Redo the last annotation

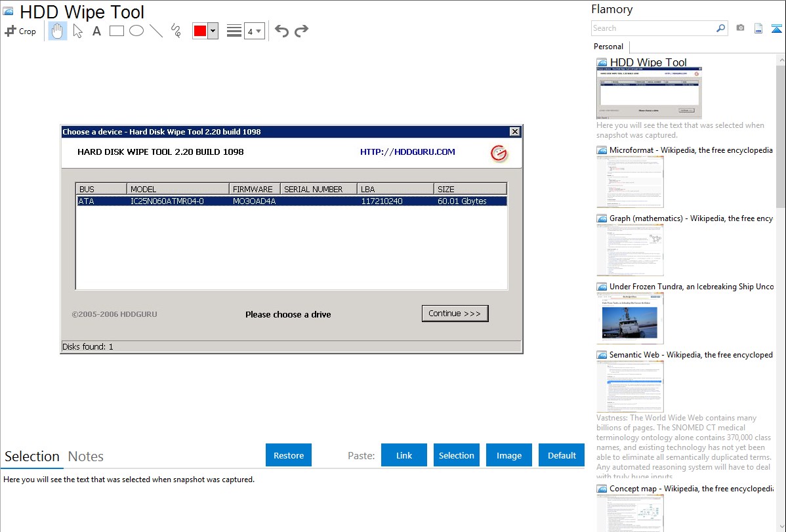tap(301, 31)
